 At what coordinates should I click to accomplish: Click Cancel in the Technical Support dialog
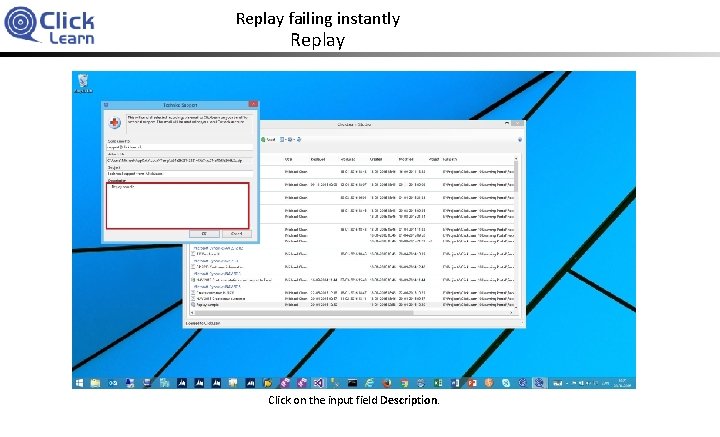tap(236, 234)
